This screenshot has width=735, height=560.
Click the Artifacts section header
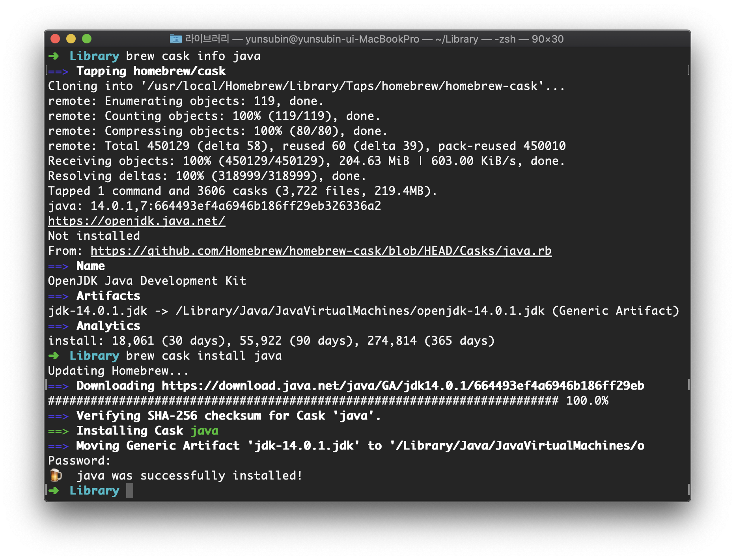108,296
